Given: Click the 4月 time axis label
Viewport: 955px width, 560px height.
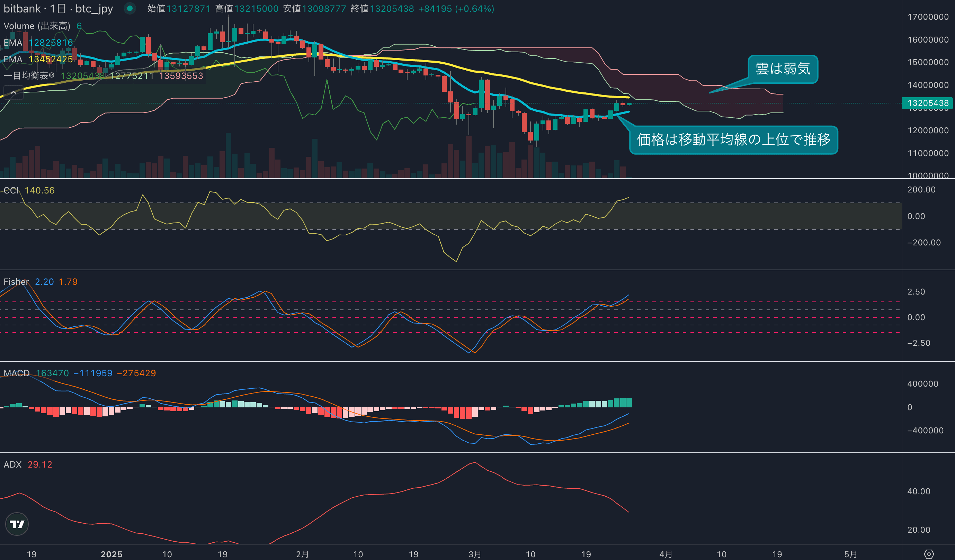Looking at the screenshot, I should [666, 554].
